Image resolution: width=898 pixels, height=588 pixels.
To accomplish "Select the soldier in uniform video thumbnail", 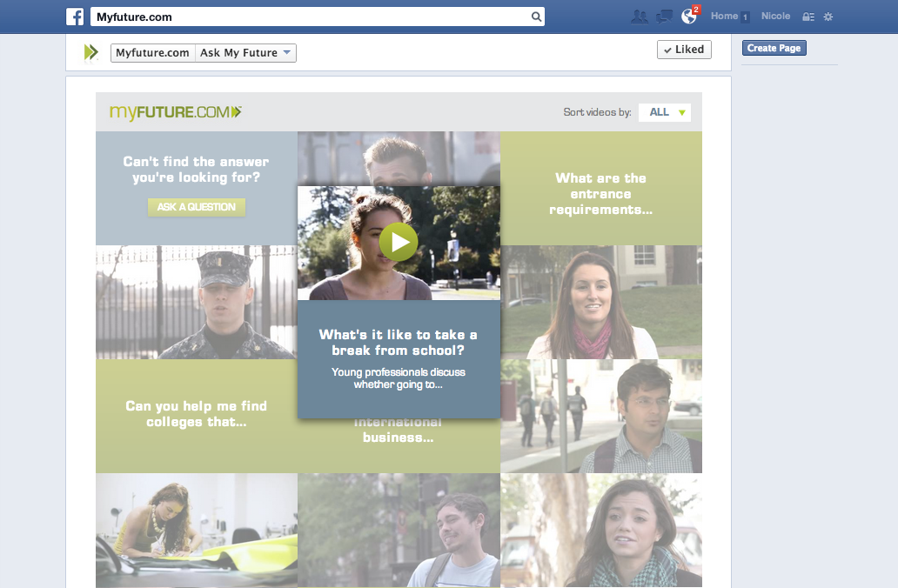I will pos(197,303).
